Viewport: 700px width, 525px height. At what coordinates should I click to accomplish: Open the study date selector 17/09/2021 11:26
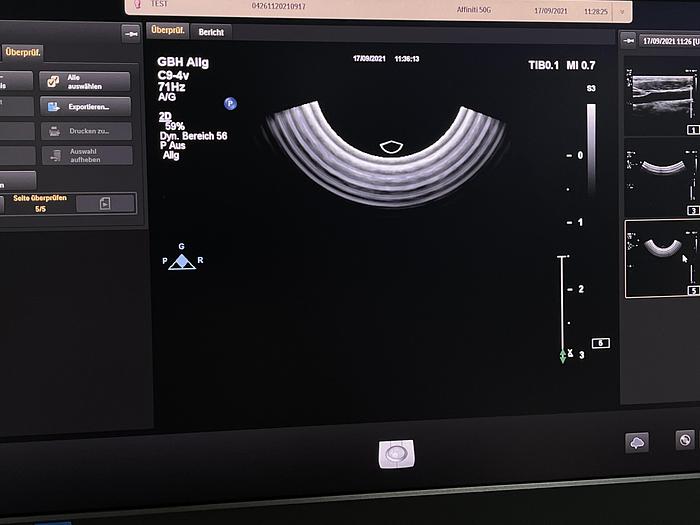(669, 41)
